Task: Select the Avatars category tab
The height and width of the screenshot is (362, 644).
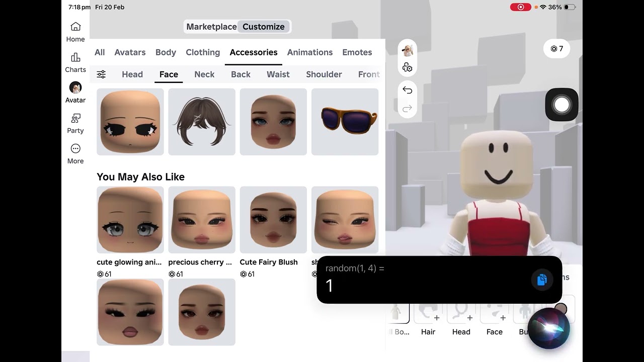Action: coord(130,52)
